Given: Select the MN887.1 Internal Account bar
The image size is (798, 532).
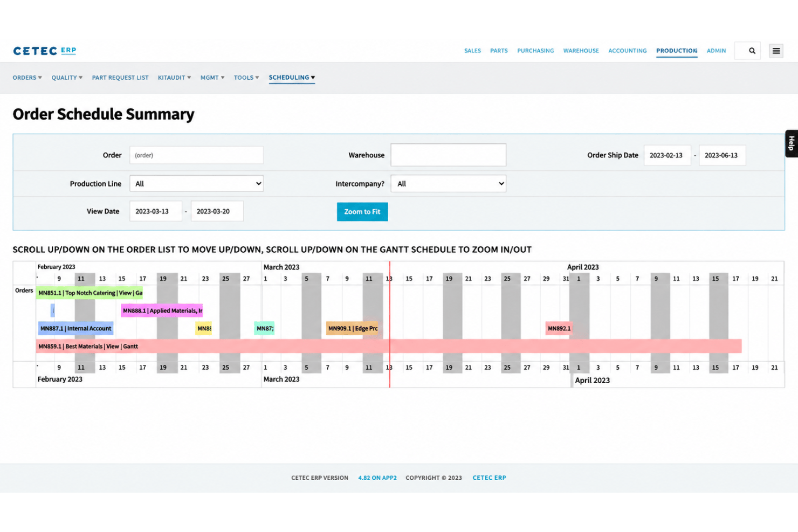Looking at the screenshot, I should (x=75, y=328).
